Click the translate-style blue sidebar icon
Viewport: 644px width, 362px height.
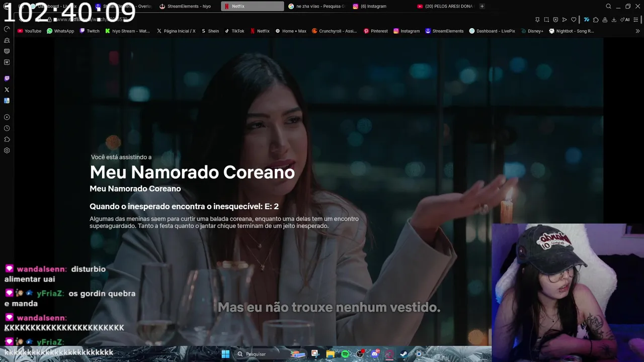(7, 101)
